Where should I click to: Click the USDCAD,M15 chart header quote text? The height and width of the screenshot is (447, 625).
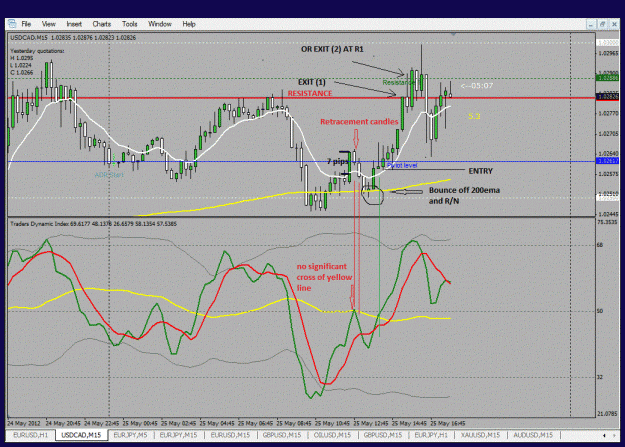[x=73, y=37]
